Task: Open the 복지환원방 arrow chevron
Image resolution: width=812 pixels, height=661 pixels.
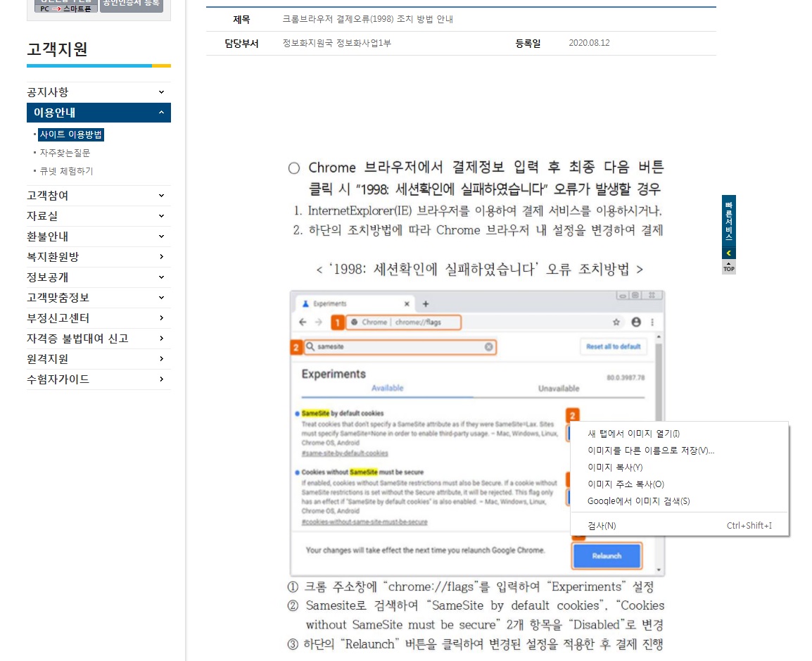Action: point(162,257)
